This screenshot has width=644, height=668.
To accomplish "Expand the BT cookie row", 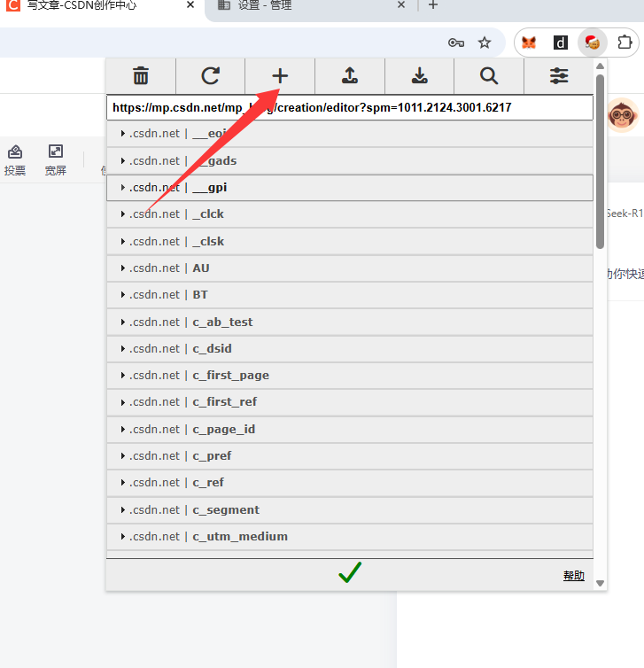I will 350,295.
